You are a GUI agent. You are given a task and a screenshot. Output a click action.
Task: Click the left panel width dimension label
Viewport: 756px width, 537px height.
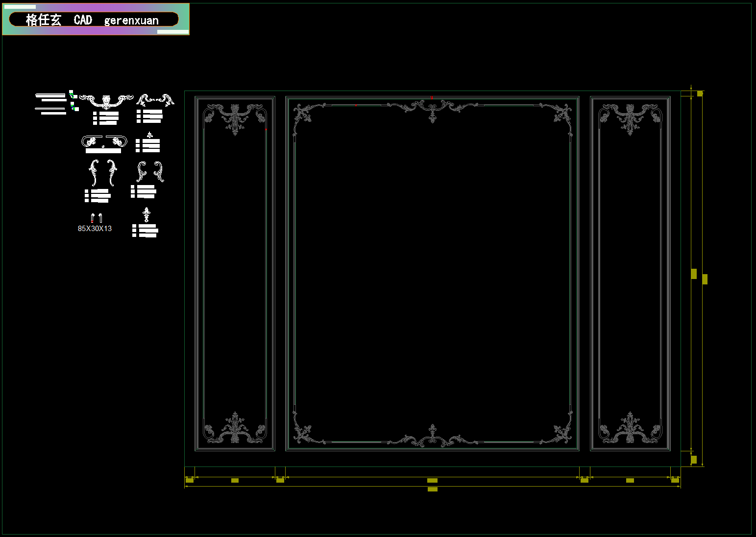pyautogui.click(x=235, y=480)
